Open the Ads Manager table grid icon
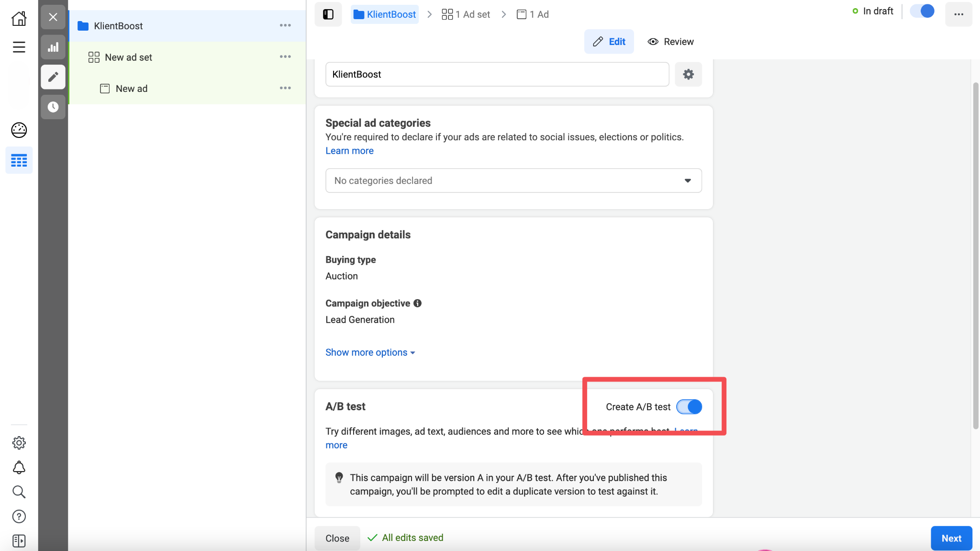Viewport: 980px width, 551px height. click(19, 160)
